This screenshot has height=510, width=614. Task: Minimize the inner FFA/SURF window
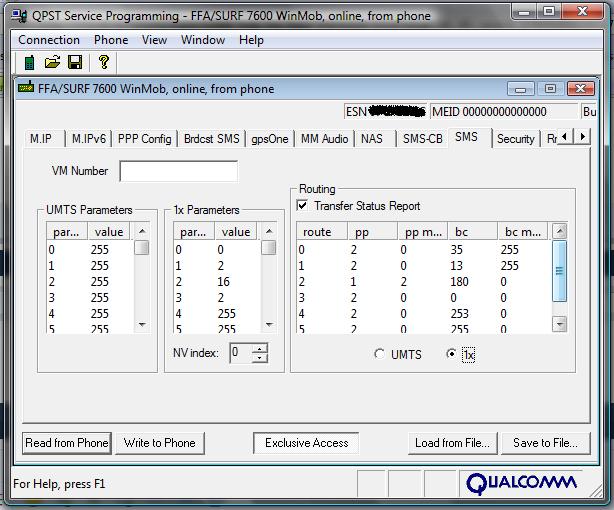(520, 89)
